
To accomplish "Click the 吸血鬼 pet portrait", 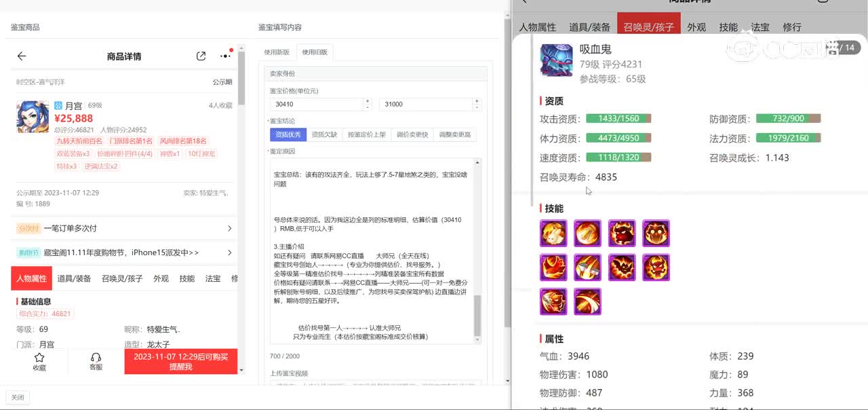I will point(557,60).
